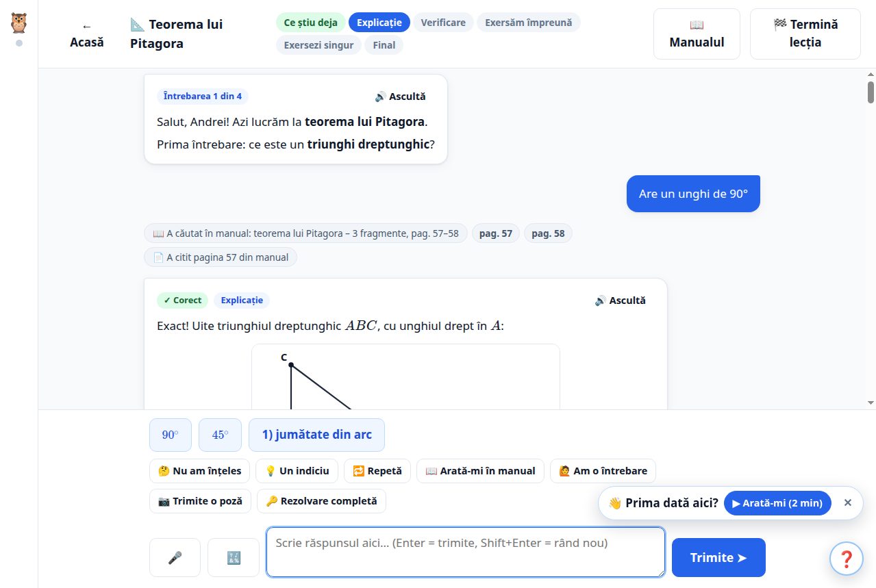The width and height of the screenshot is (876, 588).
Task: Click the 'Are un unghi de 90°' message
Action: (x=693, y=194)
